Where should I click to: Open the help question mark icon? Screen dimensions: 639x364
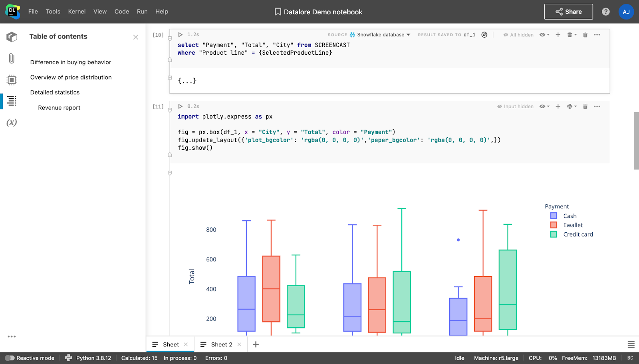click(x=606, y=12)
